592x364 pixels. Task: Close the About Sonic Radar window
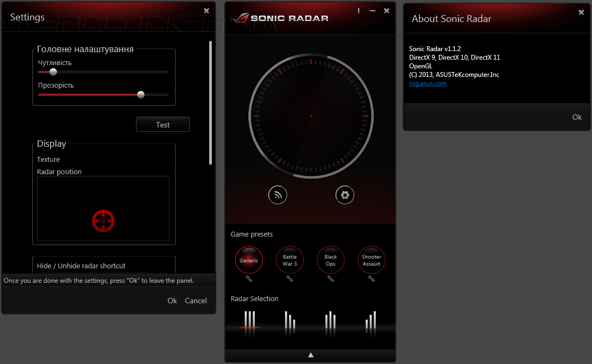pos(581,12)
